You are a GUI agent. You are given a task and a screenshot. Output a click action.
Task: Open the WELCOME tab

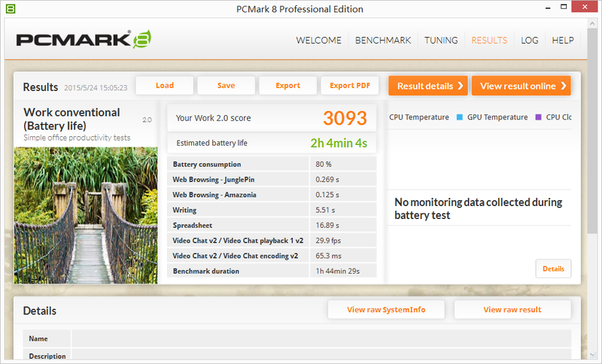318,41
